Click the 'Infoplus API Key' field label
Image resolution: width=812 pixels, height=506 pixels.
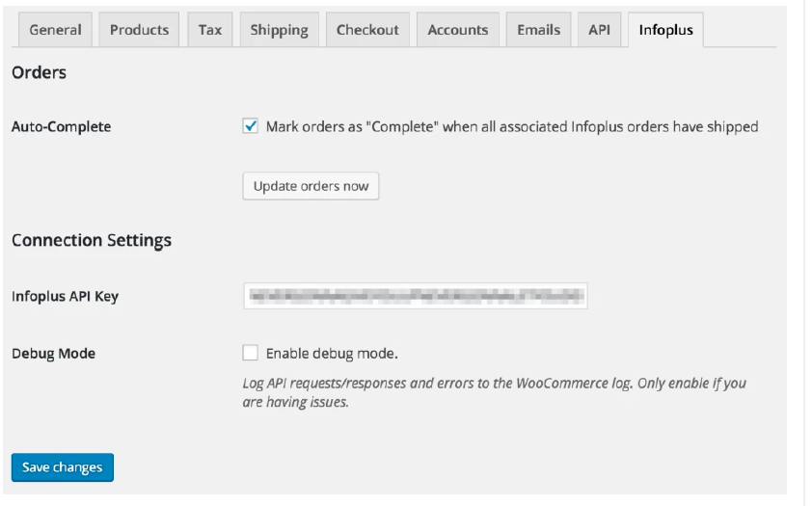tap(66, 297)
